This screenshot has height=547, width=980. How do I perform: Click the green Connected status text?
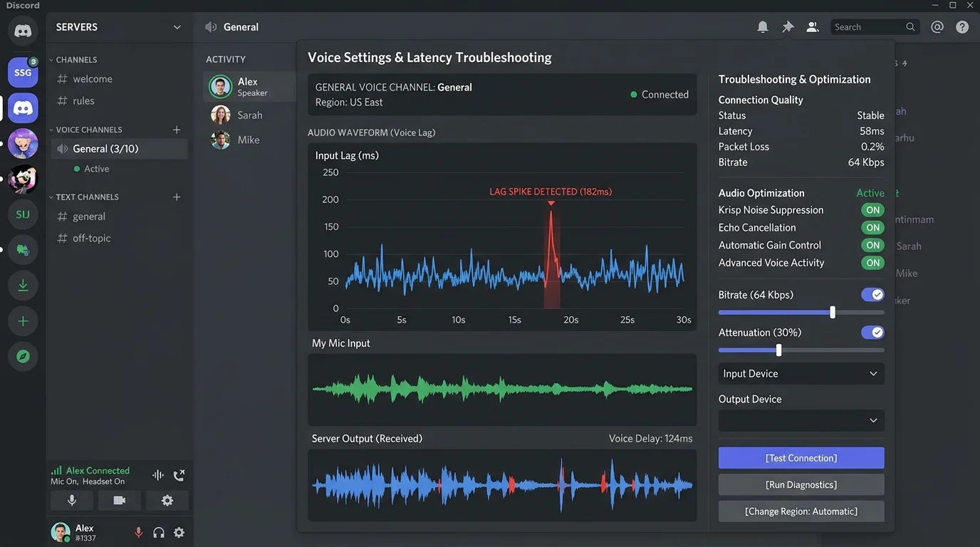coord(665,95)
